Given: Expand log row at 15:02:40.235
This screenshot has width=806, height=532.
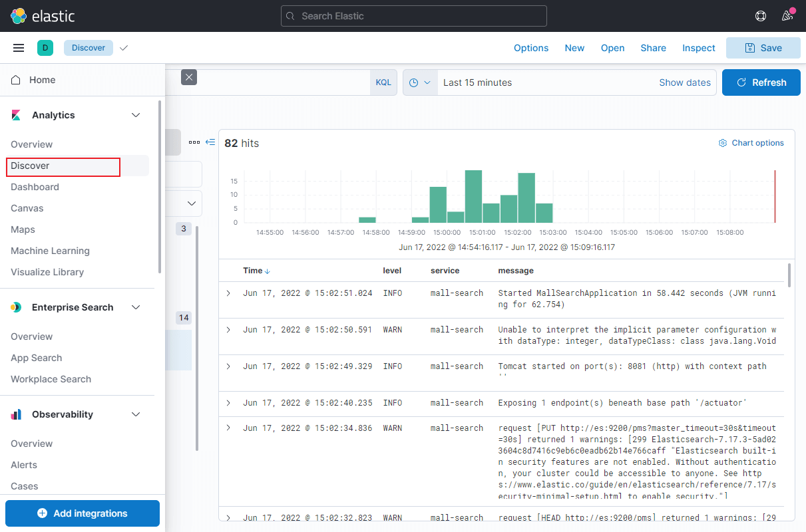Looking at the screenshot, I should tap(228, 402).
